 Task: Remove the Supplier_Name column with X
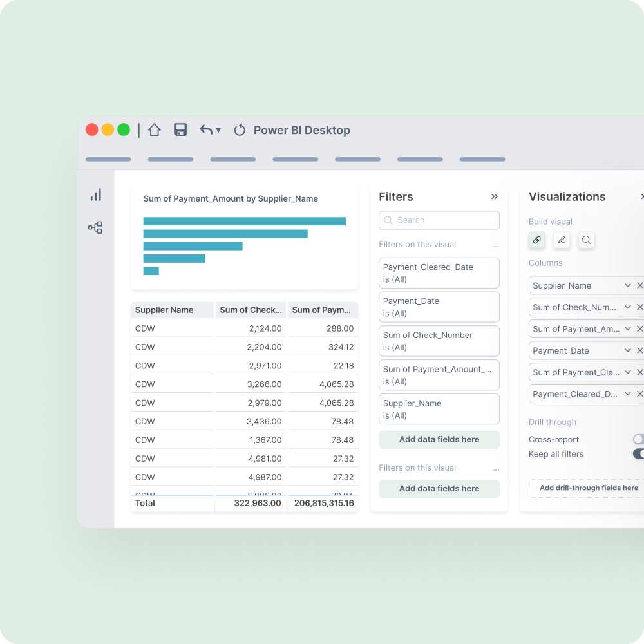click(639, 285)
